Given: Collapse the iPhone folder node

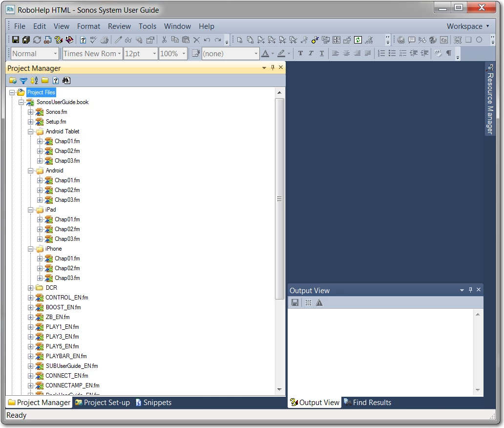Looking at the screenshot, I should [31, 249].
